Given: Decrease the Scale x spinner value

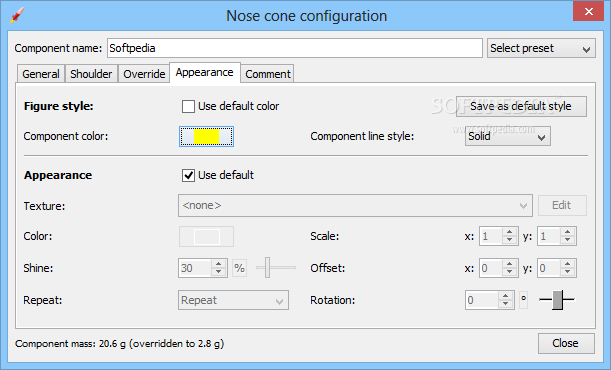Looking at the screenshot, I should click(510, 240).
